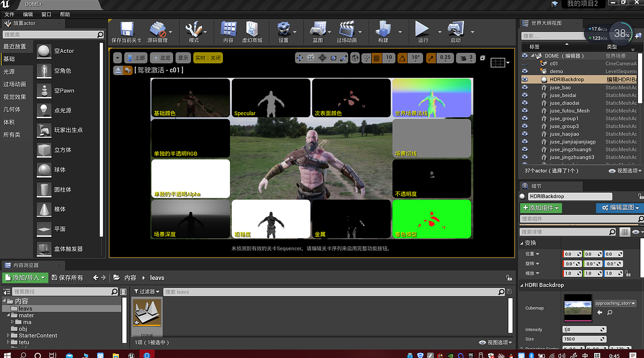Click the Play (运行) toolbar icon
The width and height of the screenshot is (644, 358).
click(x=422, y=29)
